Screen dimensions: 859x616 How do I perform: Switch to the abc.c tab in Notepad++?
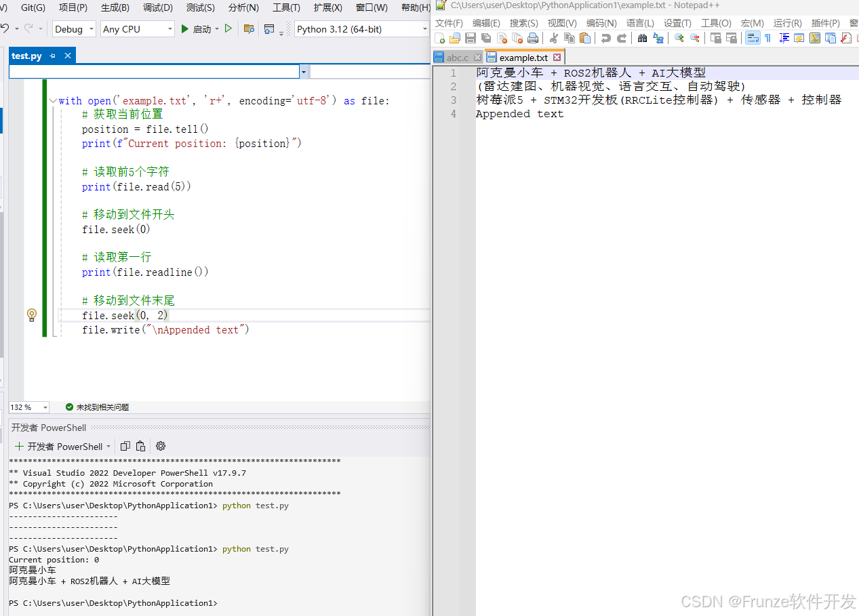[x=457, y=58]
